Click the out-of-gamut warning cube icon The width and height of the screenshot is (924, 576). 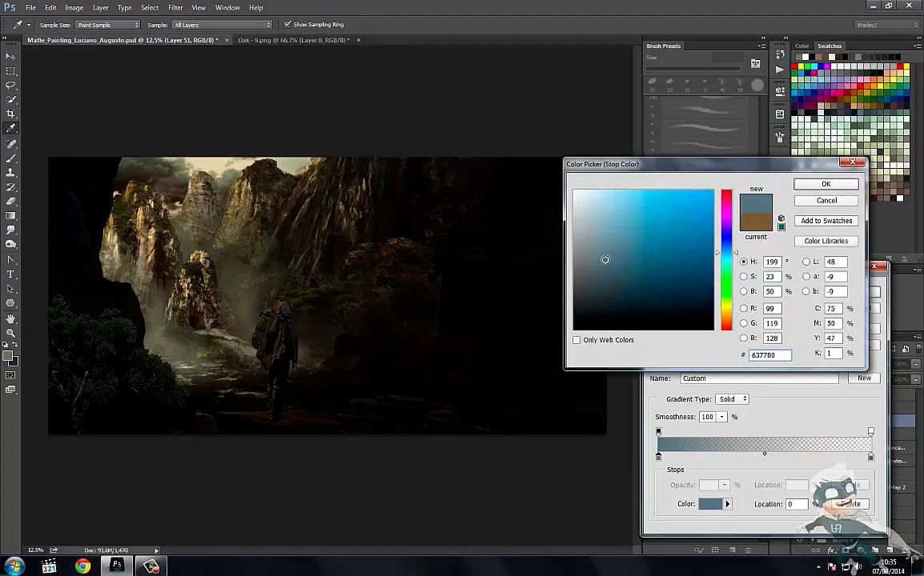point(781,218)
